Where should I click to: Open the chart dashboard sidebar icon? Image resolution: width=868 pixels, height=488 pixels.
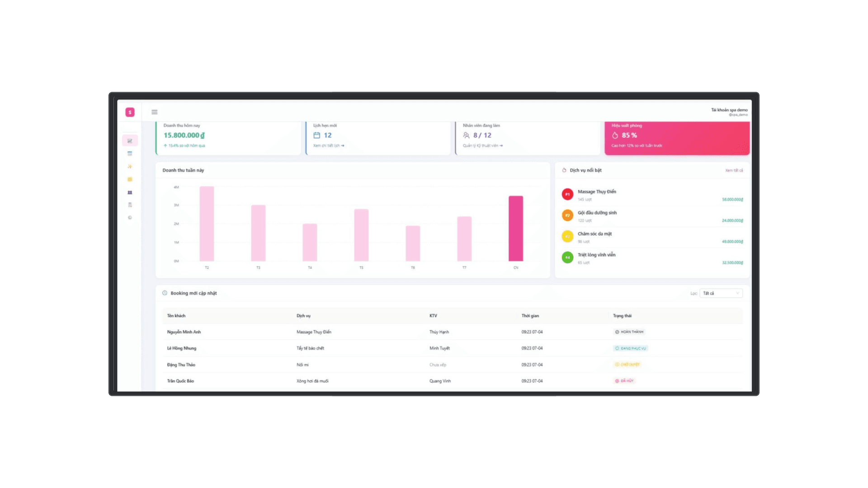pos(130,141)
